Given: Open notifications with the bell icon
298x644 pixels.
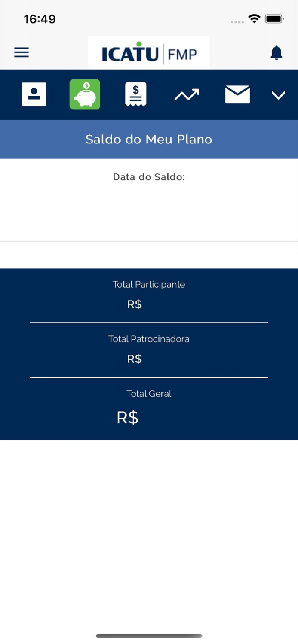Looking at the screenshot, I should (x=276, y=52).
